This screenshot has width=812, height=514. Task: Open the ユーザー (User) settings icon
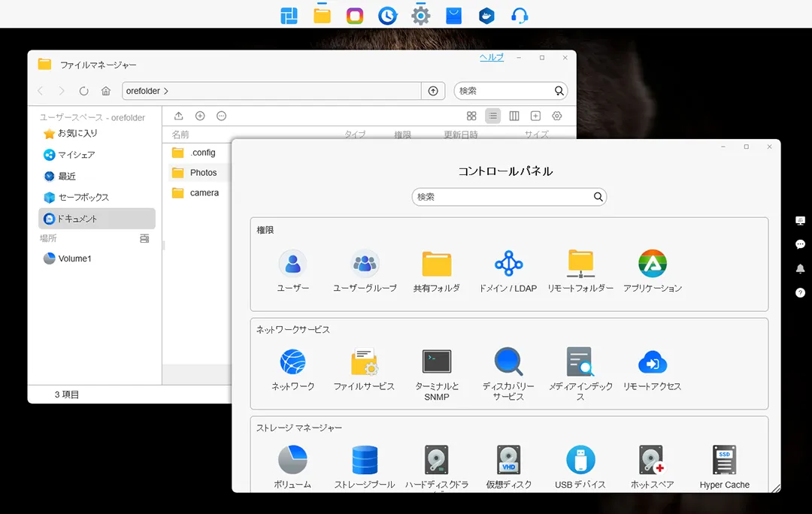pos(292,265)
